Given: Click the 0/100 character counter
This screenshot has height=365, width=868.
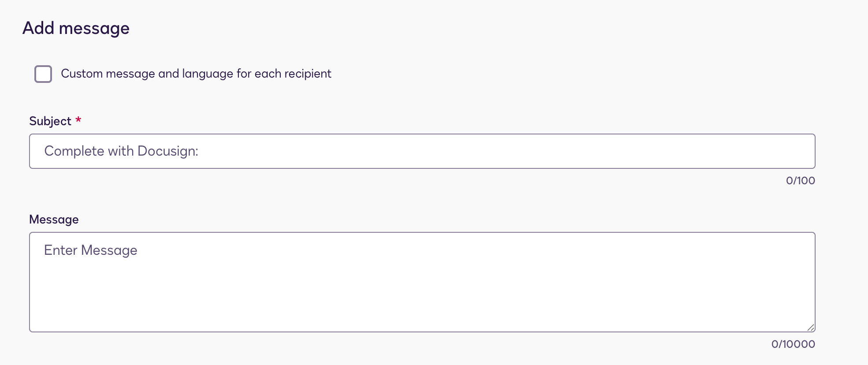Looking at the screenshot, I should click(x=800, y=180).
